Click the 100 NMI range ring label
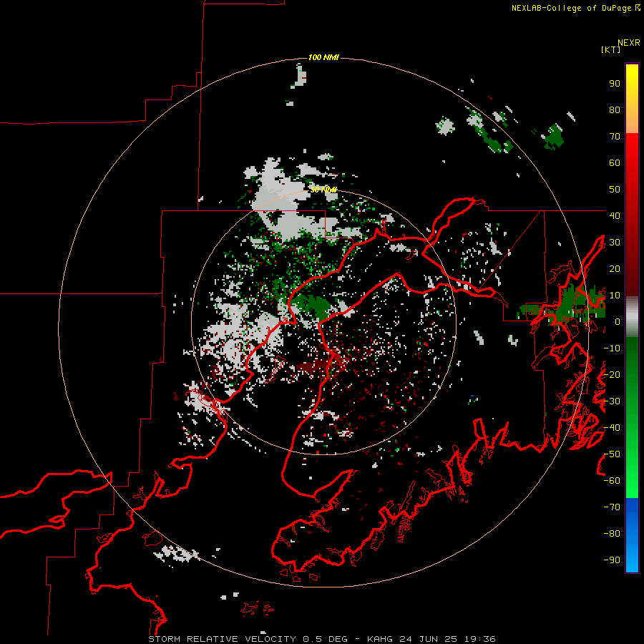Viewport: 644px width, 644px height. (323, 57)
